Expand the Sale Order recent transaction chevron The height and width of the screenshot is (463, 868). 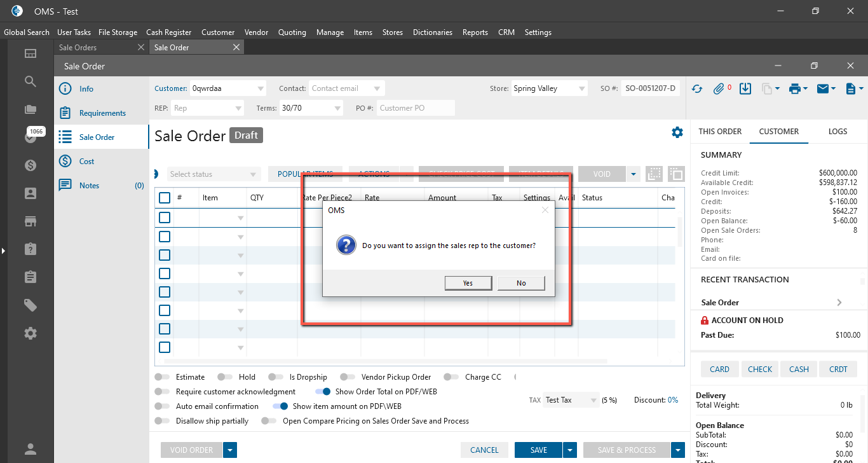(x=839, y=303)
